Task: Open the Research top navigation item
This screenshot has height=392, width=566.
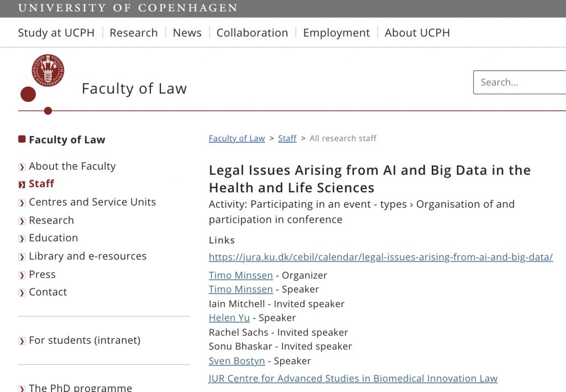Action: pyautogui.click(x=134, y=33)
